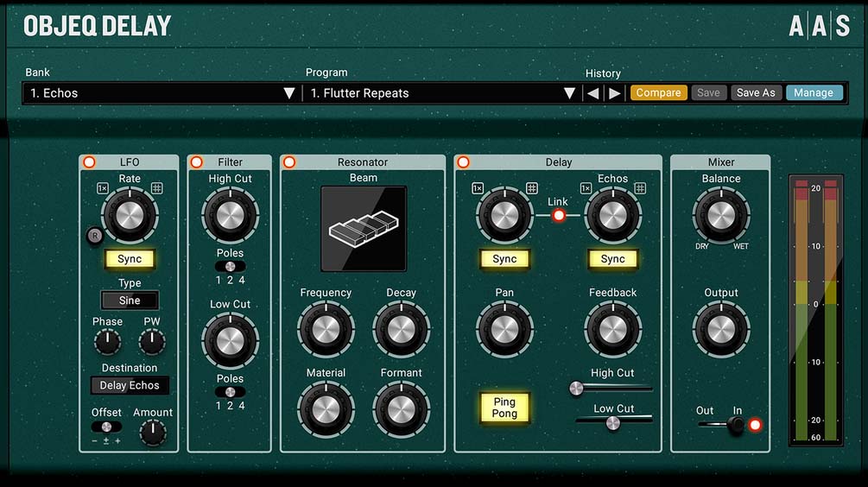Disable the Echos Sync button
Viewport: 868px width, 487px height.
613,259
